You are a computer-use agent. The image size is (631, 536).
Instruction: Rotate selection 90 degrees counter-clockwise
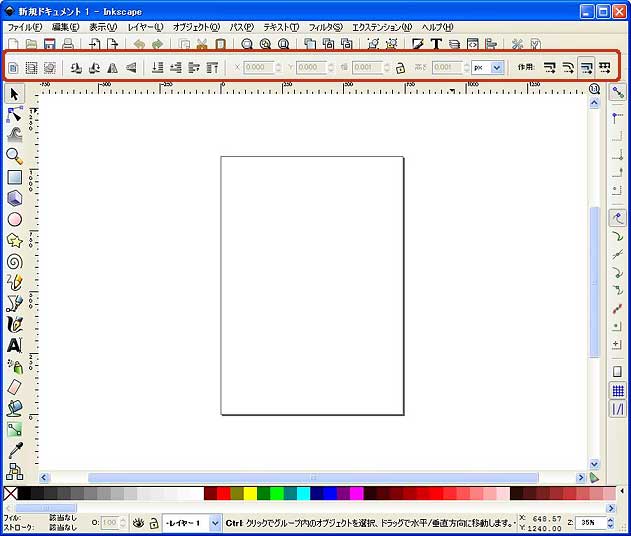pos(75,68)
